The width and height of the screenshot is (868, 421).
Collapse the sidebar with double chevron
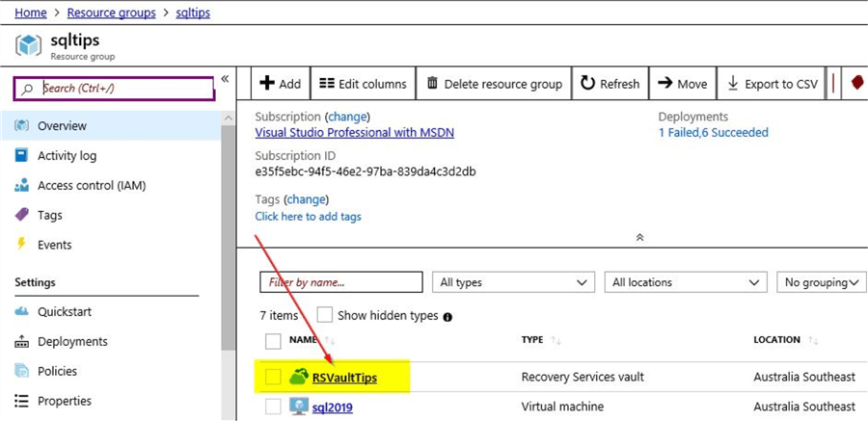click(225, 79)
